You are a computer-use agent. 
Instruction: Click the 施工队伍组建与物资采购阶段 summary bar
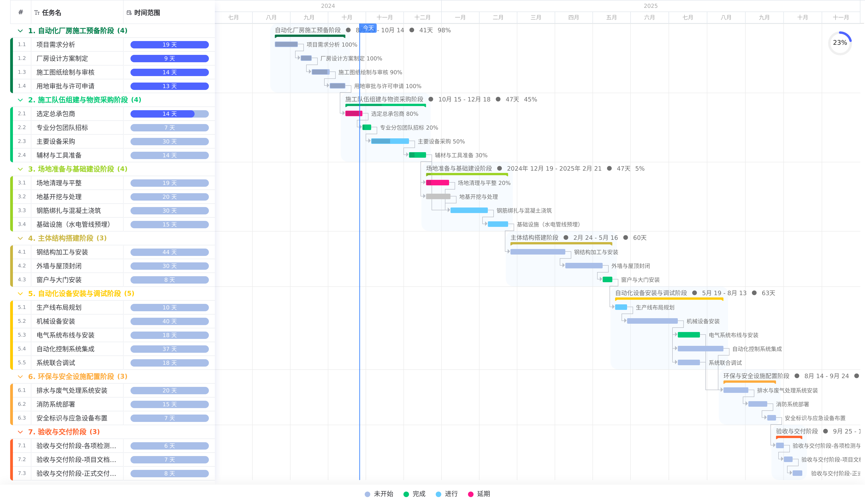pyautogui.click(x=385, y=105)
